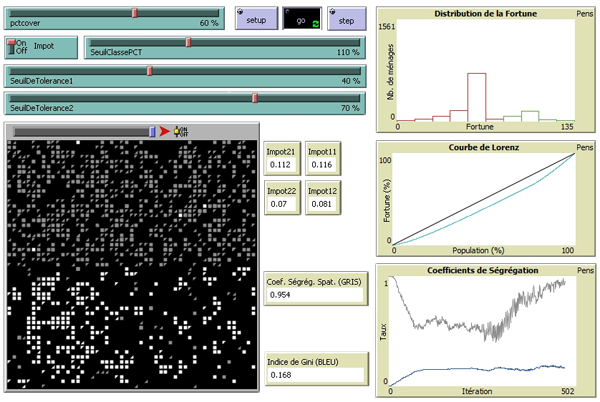Select the Indice de Gini value 0.168

coord(315,375)
